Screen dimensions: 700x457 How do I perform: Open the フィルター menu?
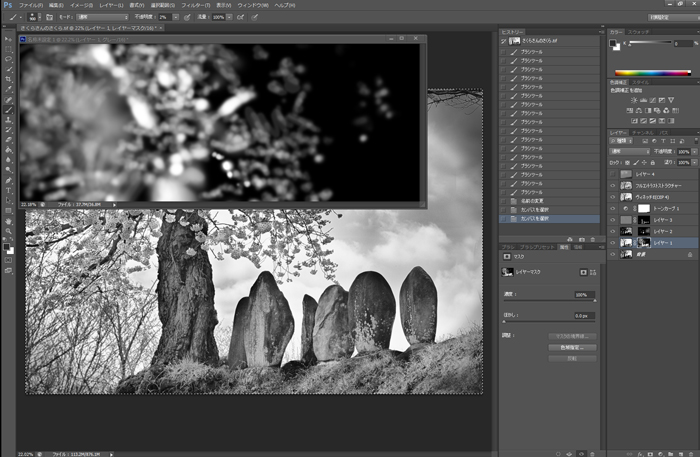point(197,5)
